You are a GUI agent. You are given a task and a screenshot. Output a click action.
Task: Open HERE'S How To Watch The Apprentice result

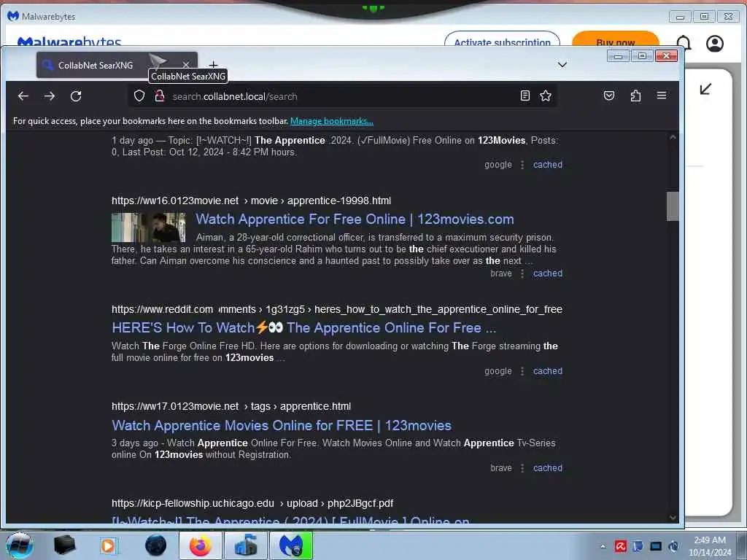tap(304, 328)
